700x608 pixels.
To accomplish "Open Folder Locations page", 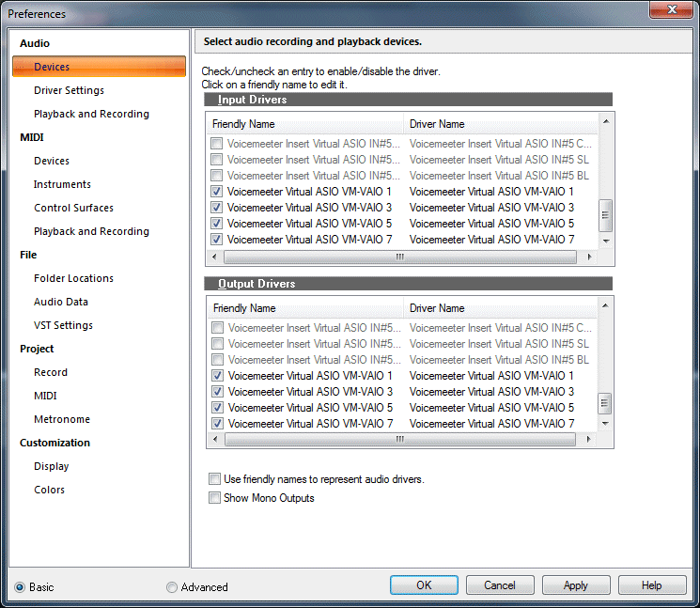I will pyautogui.click(x=73, y=278).
